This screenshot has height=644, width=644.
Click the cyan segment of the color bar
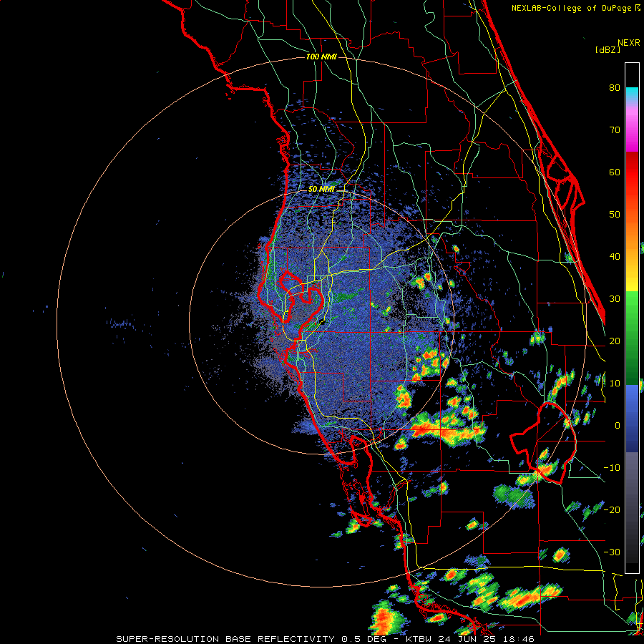(632, 94)
